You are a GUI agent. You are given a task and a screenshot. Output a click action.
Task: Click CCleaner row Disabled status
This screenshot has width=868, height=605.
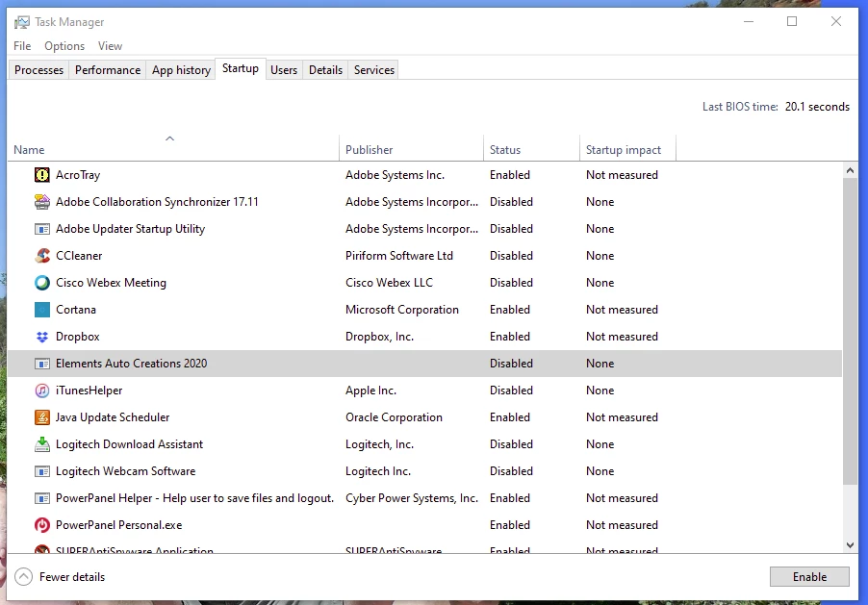click(511, 256)
